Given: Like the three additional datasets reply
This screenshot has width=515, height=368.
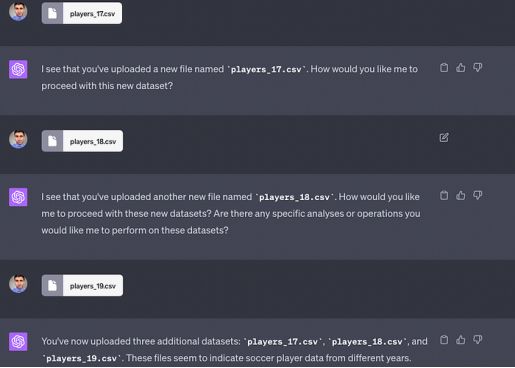Looking at the screenshot, I should pos(461,340).
